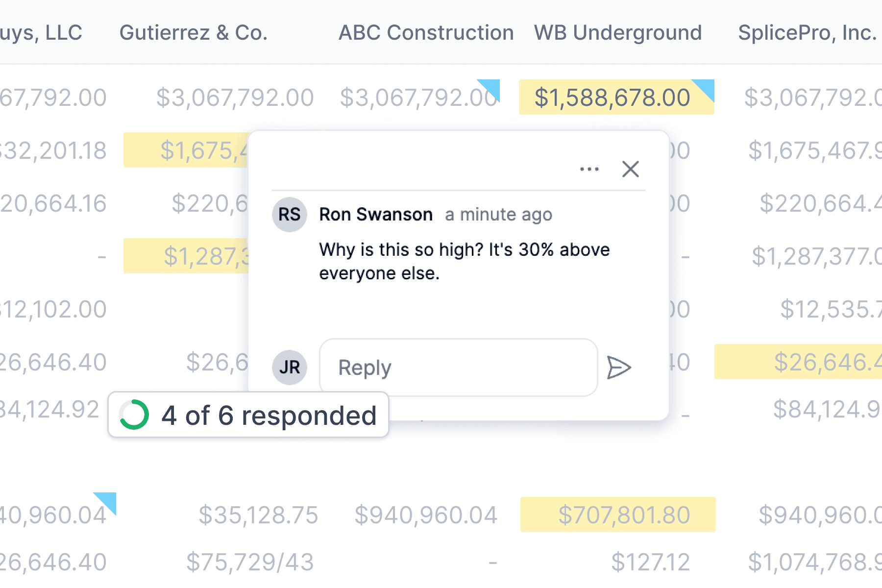Click the JR avatar beside the reply box
This screenshot has width=882, height=588.
[x=289, y=367]
